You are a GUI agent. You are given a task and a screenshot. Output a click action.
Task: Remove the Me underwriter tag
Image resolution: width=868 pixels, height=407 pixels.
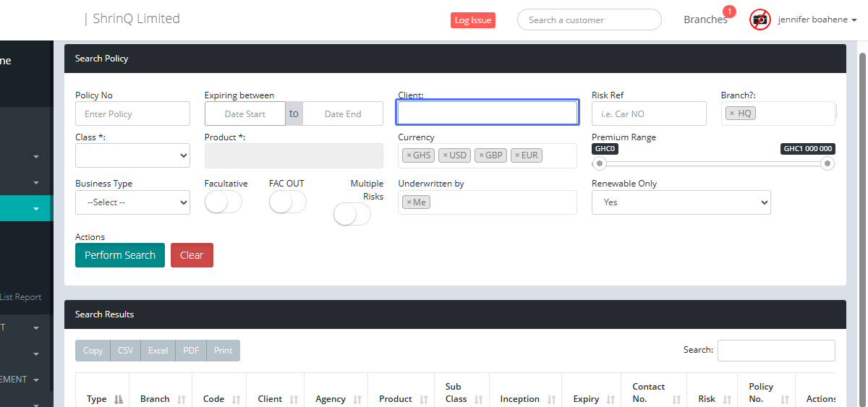(409, 202)
